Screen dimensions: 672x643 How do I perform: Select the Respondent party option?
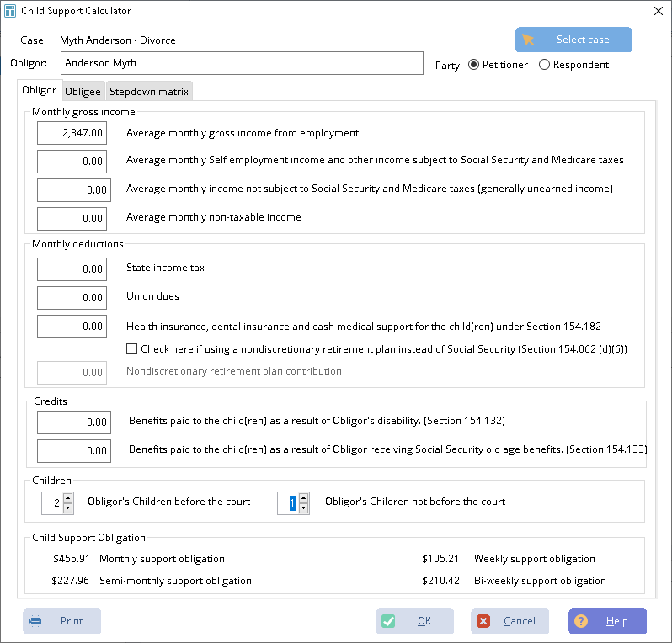544,65
